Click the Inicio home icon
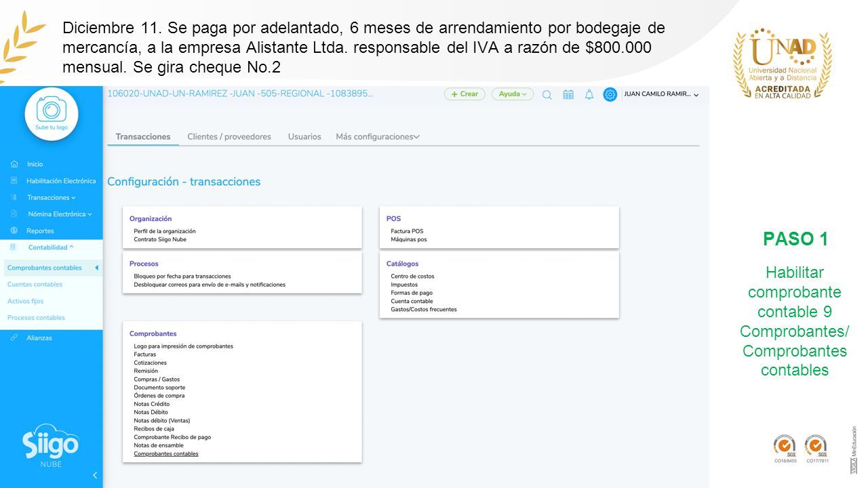 (x=14, y=164)
